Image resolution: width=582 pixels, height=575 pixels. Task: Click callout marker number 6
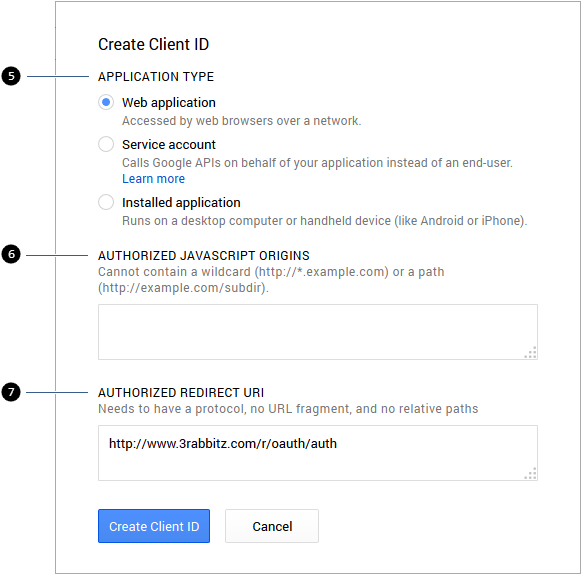click(x=11, y=254)
